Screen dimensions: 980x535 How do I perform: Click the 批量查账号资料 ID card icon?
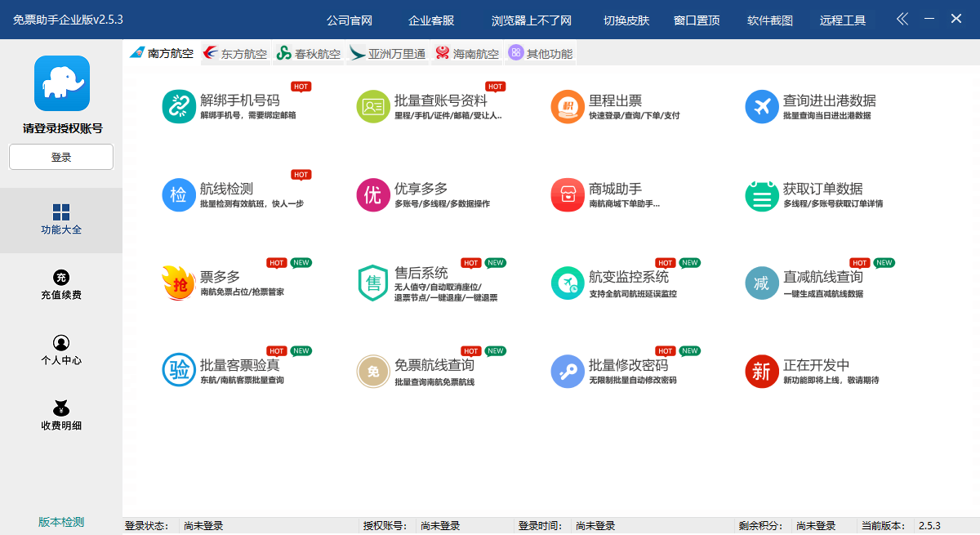373,107
